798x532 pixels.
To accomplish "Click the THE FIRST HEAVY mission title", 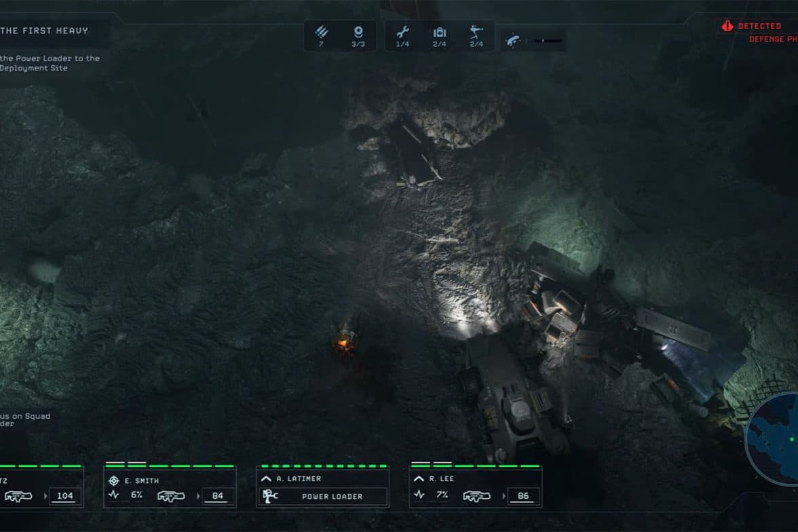I will pos(44,31).
